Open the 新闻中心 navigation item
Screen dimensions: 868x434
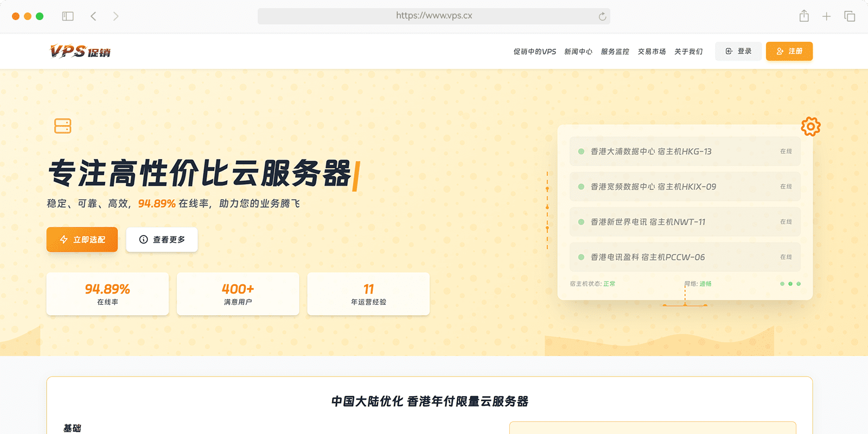[x=578, y=52]
